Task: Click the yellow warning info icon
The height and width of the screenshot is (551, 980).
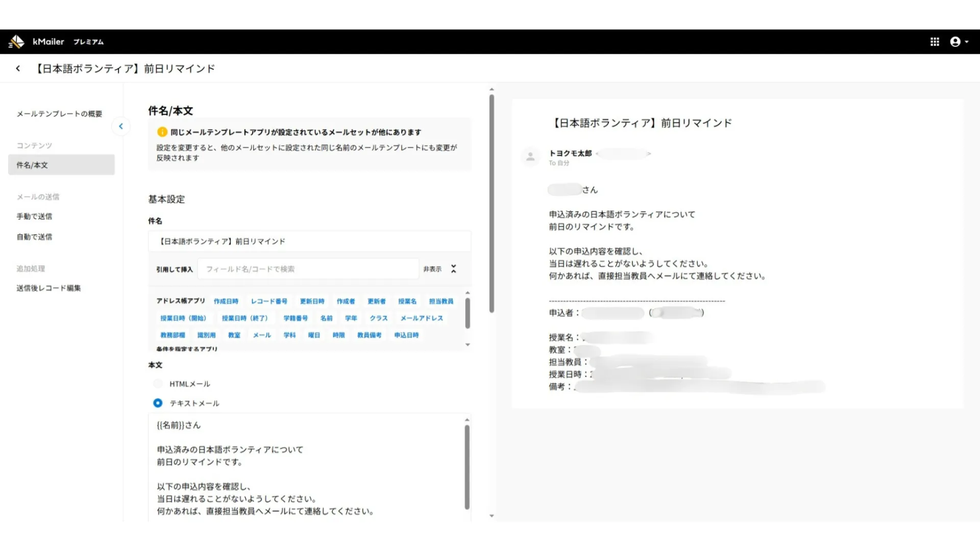Action: [162, 132]
